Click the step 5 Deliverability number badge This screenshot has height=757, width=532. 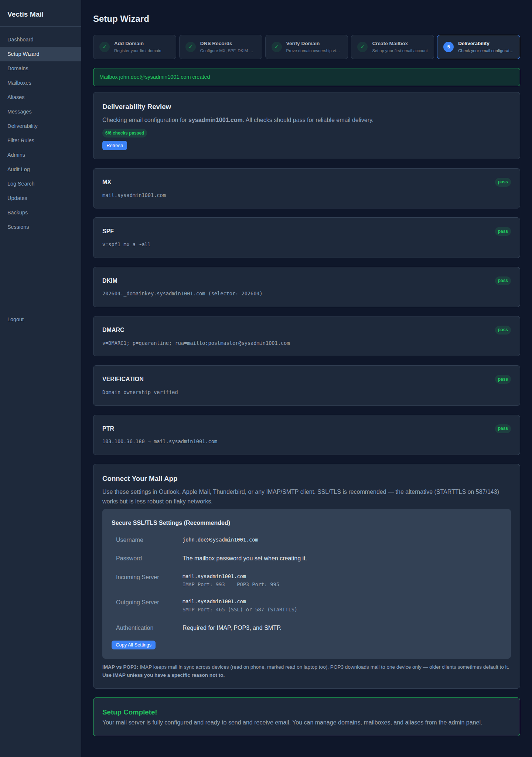click(x=449, y=47)
